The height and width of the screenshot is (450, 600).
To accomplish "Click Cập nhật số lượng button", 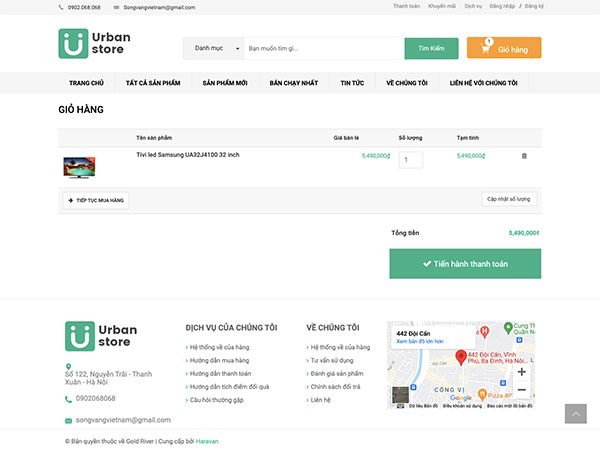I will point(509,199).
